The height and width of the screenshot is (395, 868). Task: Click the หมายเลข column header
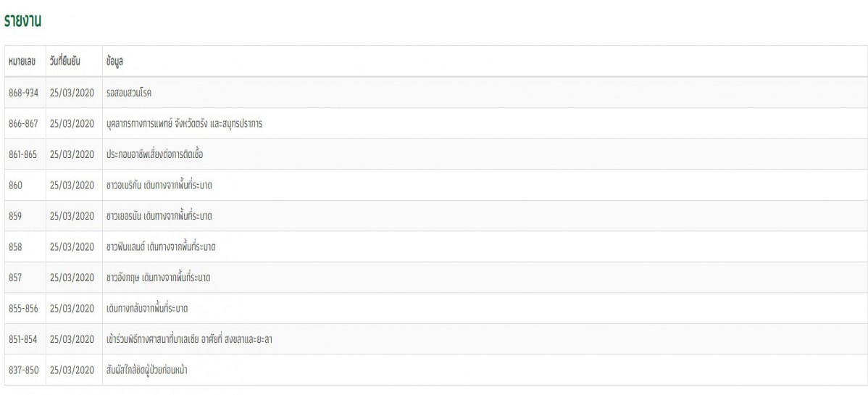22,62
